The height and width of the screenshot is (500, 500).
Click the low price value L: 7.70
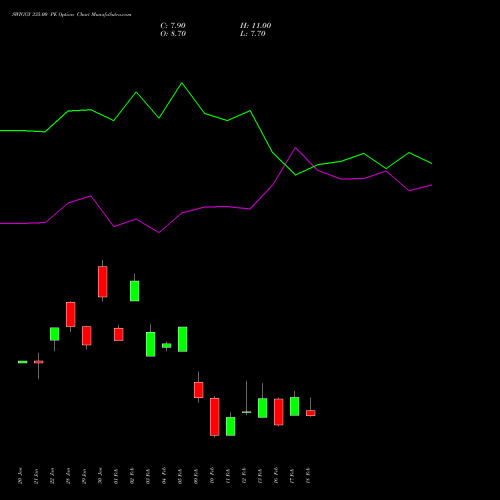coord(253,34)
